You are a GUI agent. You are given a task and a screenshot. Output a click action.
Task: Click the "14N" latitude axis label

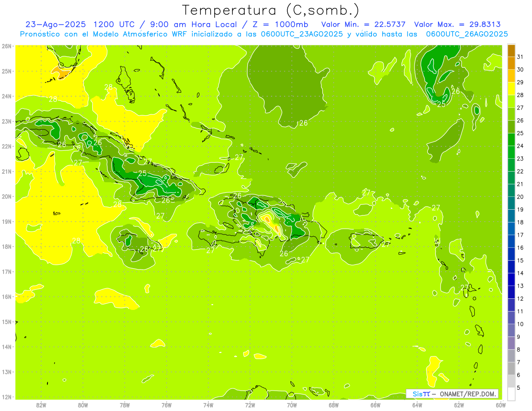coord(7,347)
